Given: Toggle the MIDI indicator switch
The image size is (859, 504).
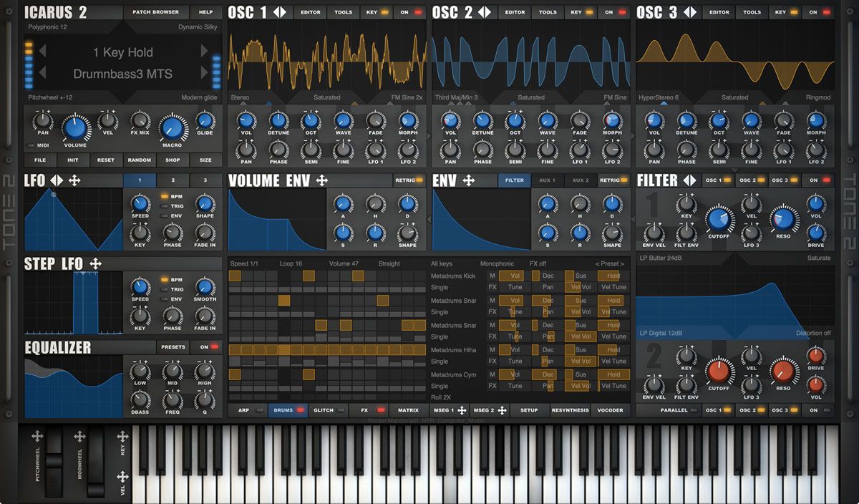Looking at the screenshot, I should (x=38, y=145).
